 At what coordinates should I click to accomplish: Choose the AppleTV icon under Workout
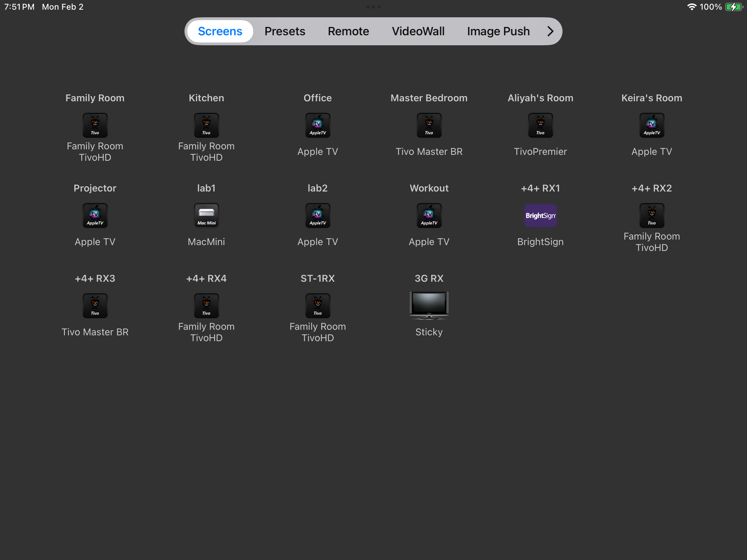click(x=429, y=216)
